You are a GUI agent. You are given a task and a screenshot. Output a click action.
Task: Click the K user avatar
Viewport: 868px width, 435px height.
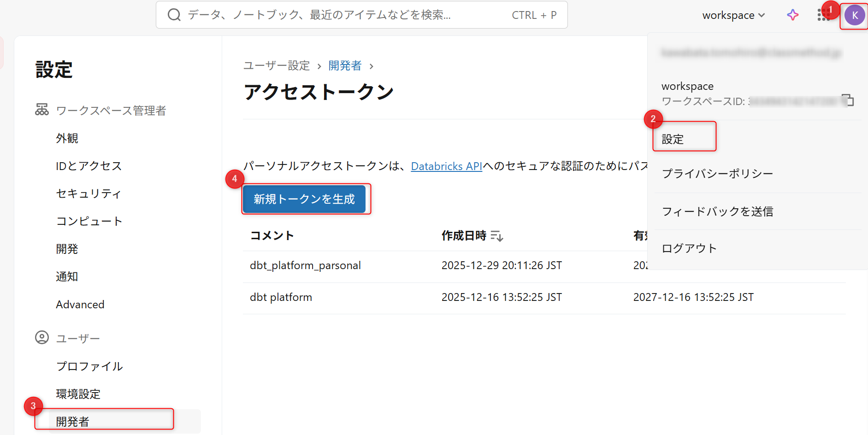point(855,15)
